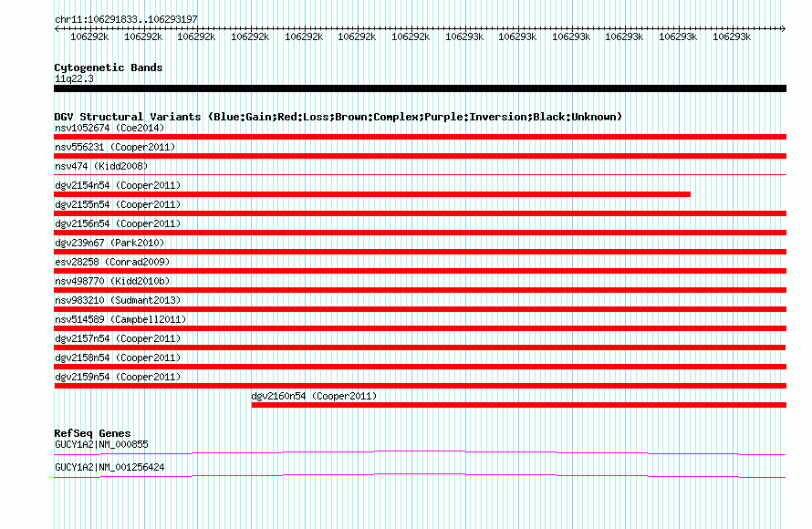The width and height of the screenshot is (812, 529).
Task: Select the esv28258 (Conrad2009) variant label
Action: coord(112,262)
